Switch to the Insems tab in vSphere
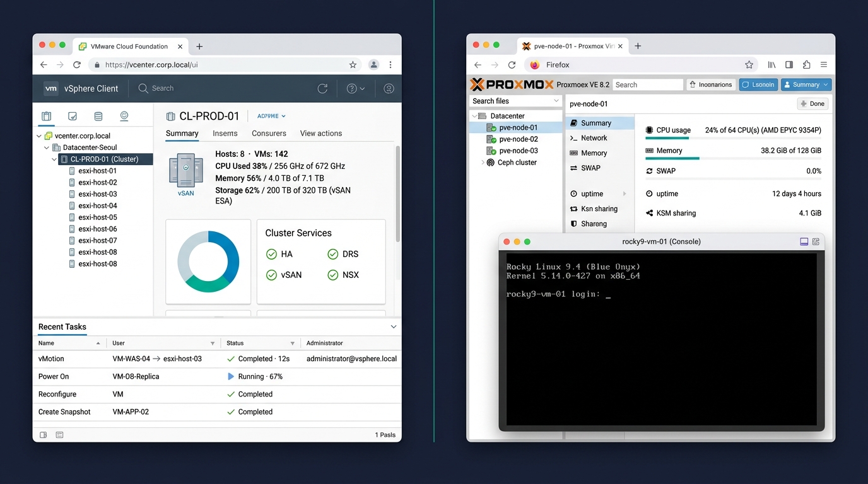This screenshot has height=484, width=868. pyautogui.click(x=225, y=134)
